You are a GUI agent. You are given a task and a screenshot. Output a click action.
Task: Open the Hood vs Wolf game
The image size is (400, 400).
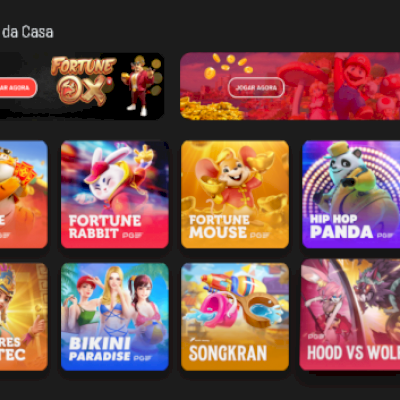tap(350, 315)
